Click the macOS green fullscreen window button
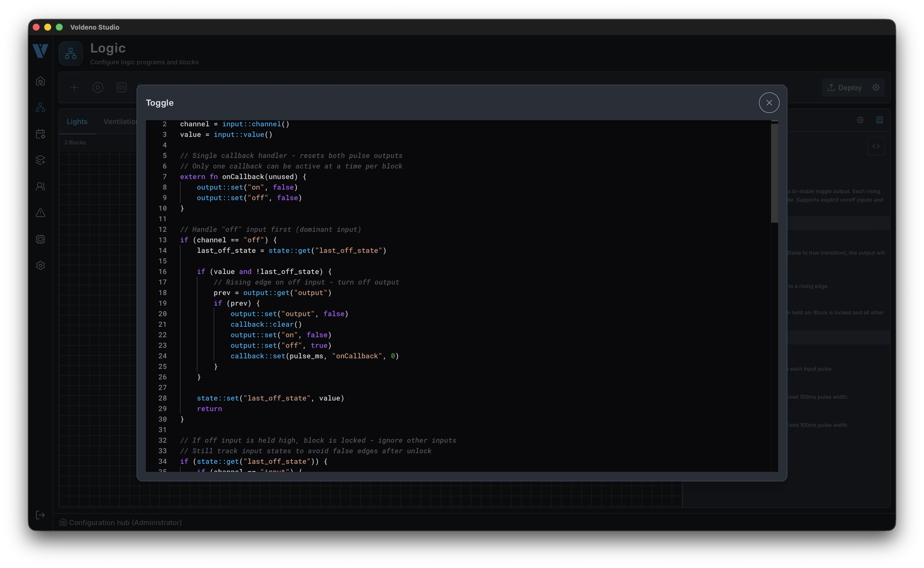 tap(59, 27)
